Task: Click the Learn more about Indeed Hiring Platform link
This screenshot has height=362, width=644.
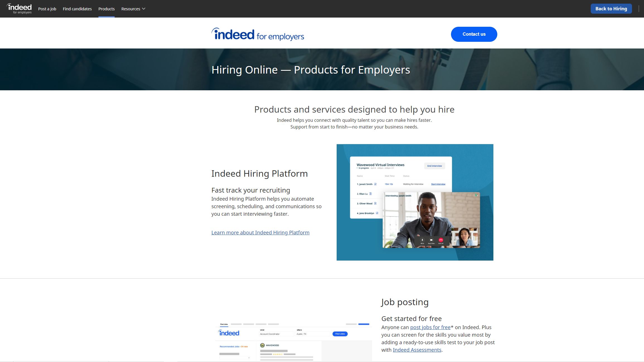Action: point(260,232)
